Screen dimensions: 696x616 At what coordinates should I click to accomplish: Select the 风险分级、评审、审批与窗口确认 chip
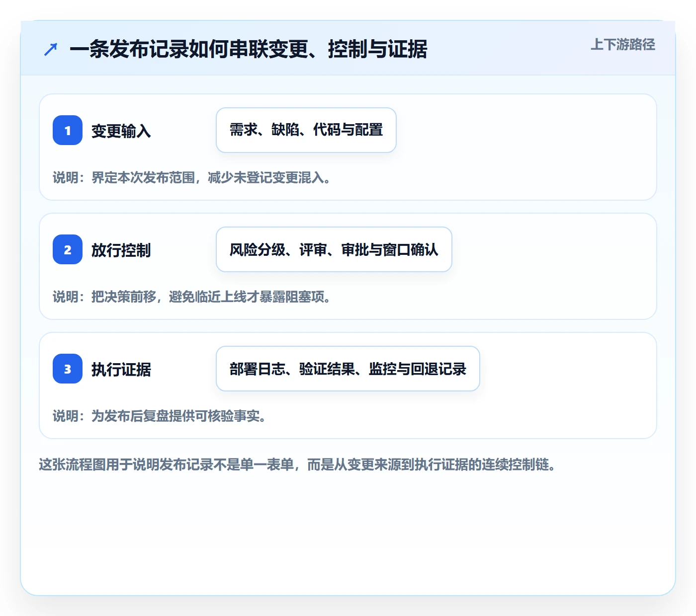(334, 249)
